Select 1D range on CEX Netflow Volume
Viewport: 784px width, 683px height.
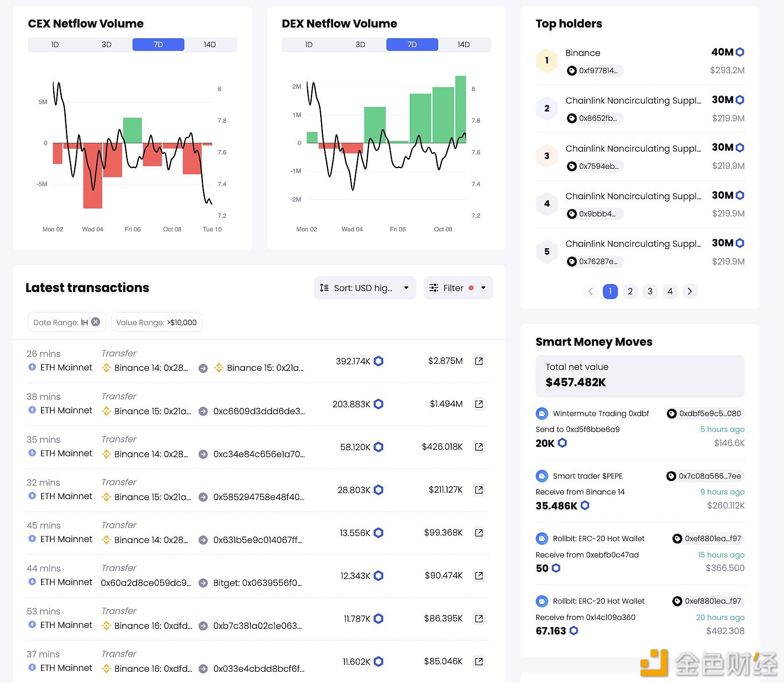click(55, 45)
